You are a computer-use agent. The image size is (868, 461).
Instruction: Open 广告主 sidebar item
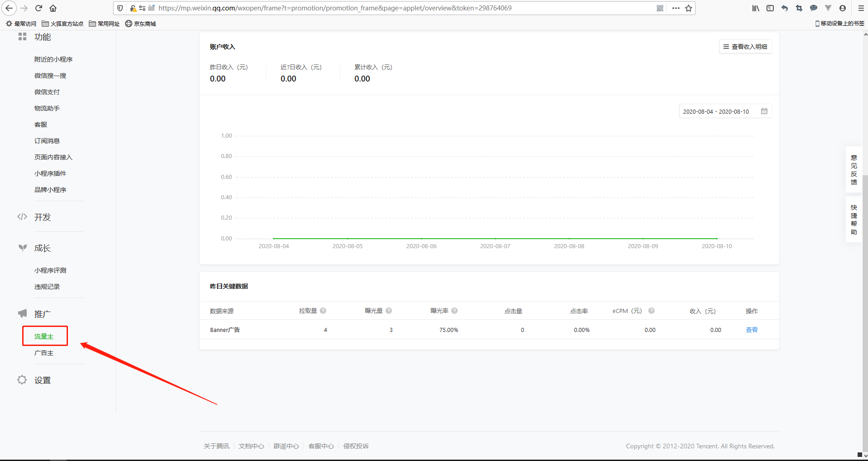coord(44,353)
